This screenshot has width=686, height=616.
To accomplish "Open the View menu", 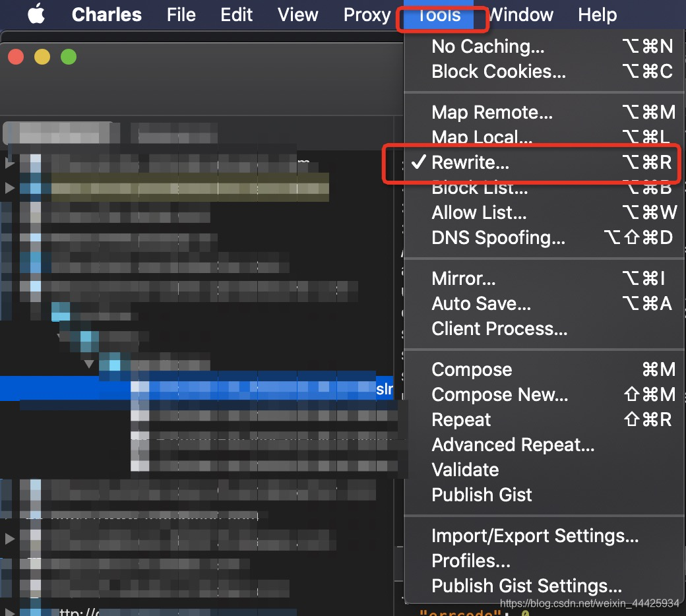I will (297, 15).
